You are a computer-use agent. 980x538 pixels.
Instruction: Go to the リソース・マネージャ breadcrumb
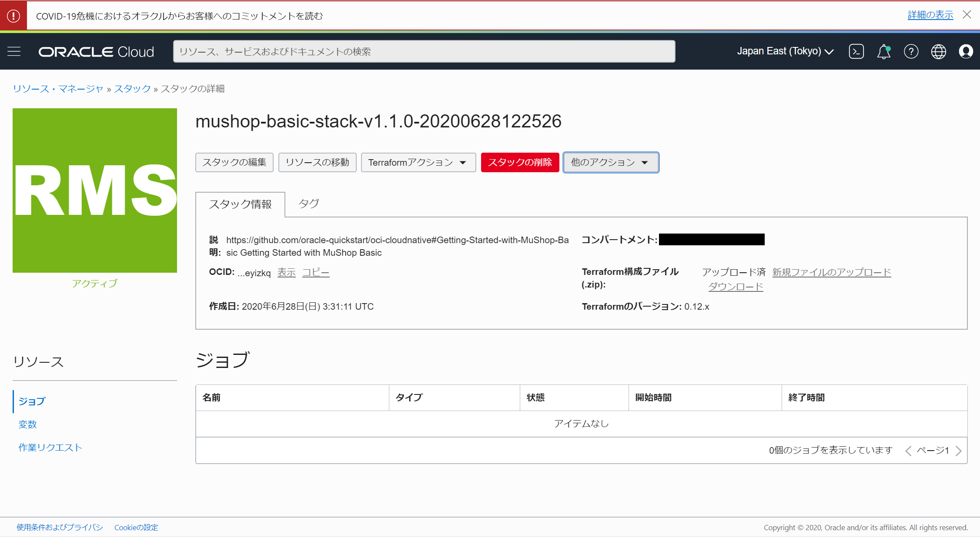point(58,89)
